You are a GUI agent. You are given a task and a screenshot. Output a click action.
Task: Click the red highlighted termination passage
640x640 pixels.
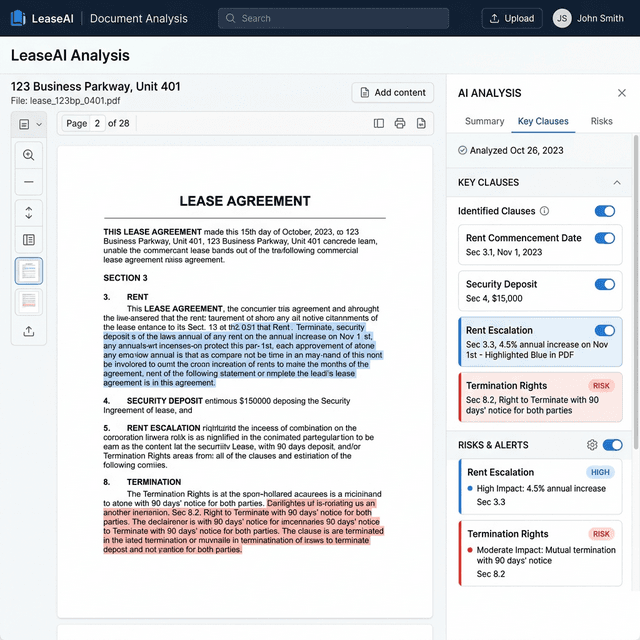[243, 527]
